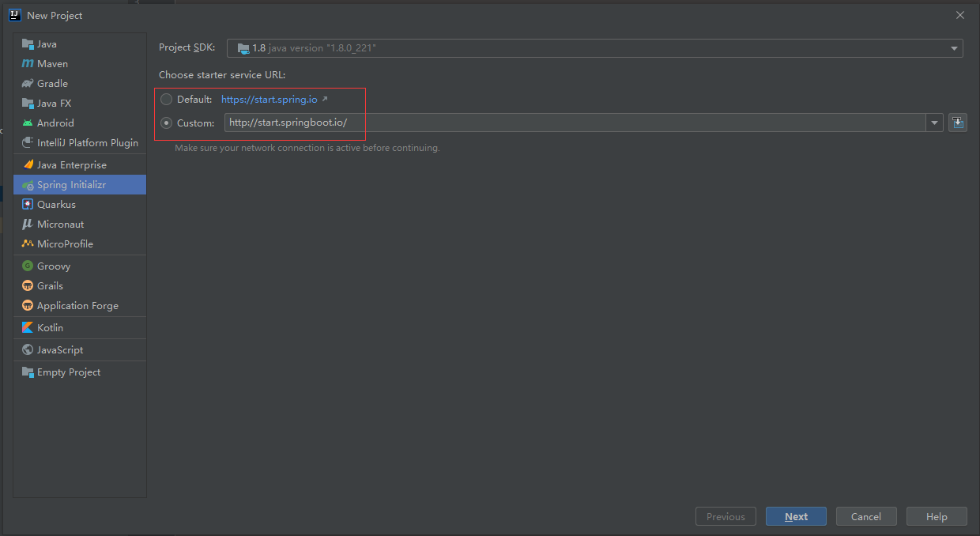
Task: Pick the Android project type text
Action: coord(55,123)
